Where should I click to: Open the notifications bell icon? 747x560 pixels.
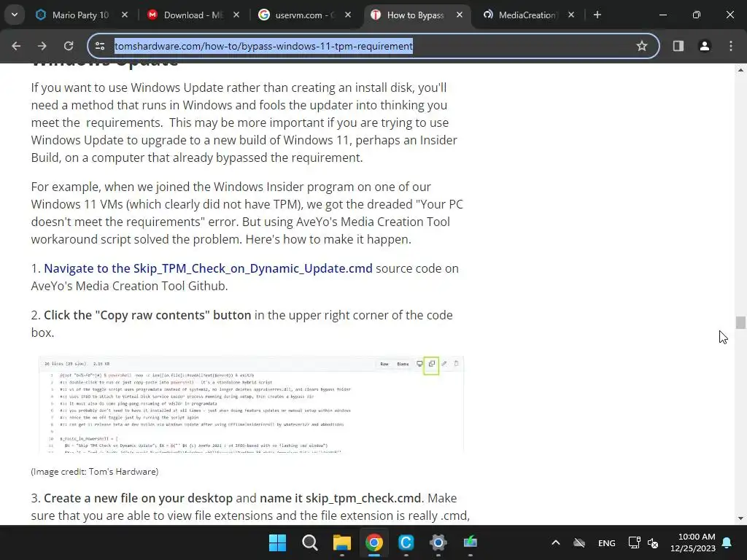727,542
